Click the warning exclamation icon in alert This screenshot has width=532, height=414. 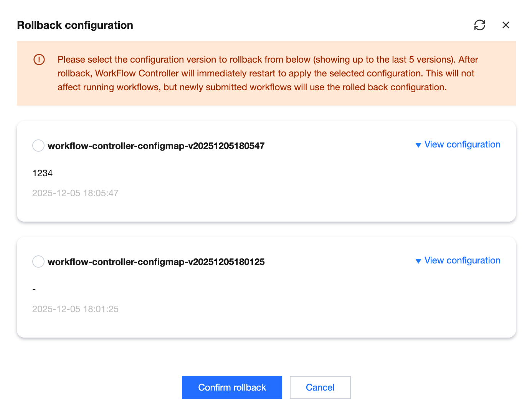pyautogui.click(x=39, y=60)
